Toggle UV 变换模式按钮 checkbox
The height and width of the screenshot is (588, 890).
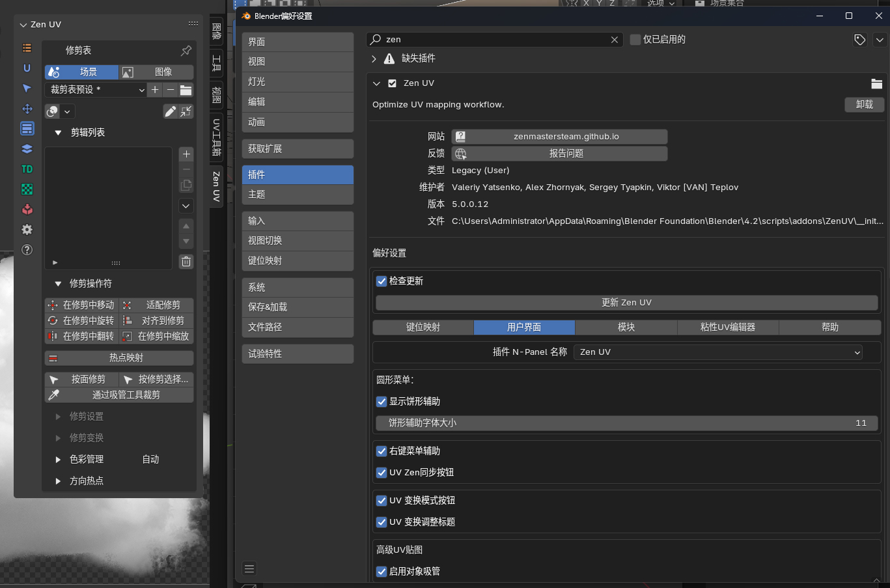click(382, 501)
